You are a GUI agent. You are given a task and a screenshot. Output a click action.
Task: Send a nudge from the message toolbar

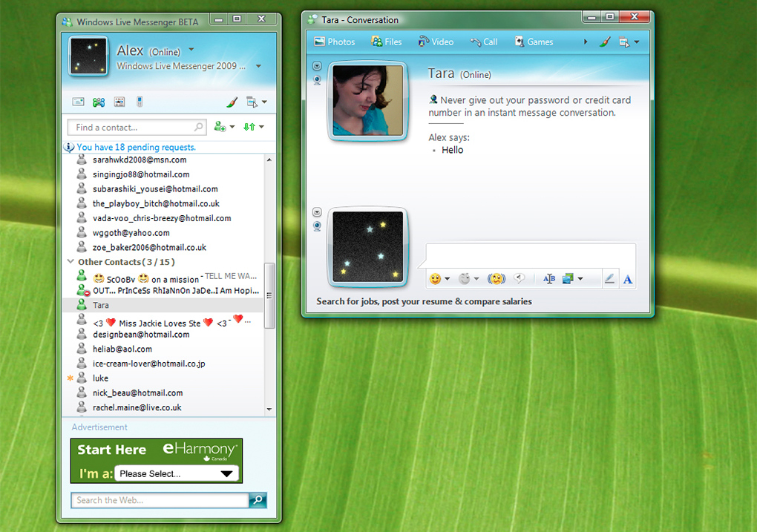point(496,279)
